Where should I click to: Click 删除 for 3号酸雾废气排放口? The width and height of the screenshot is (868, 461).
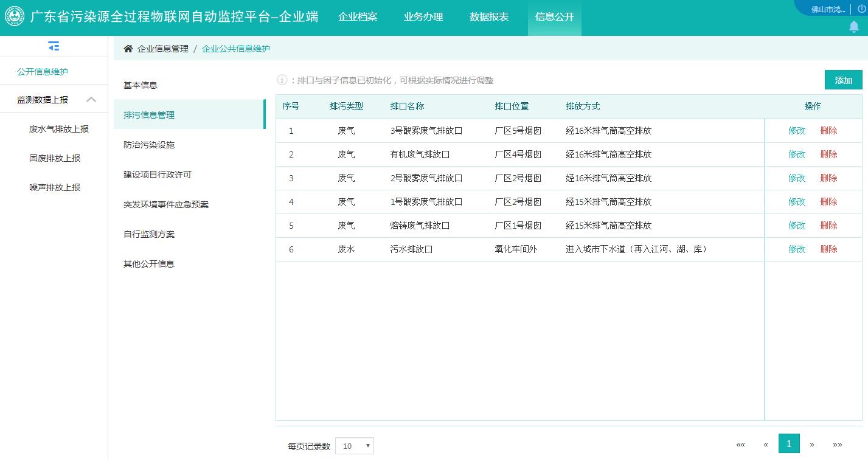[828, 130]
